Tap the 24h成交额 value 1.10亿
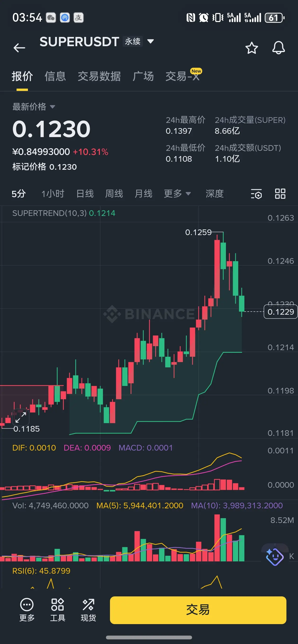Image resolution: width=298 pixels, height=644 pixels. (x=227, y=159)
